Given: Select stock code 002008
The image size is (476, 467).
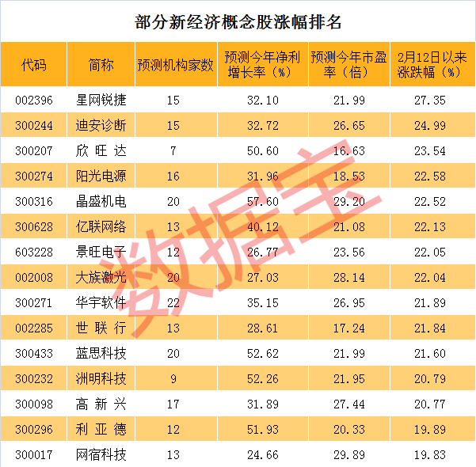Looking at the screenshot, I should 34,277.
